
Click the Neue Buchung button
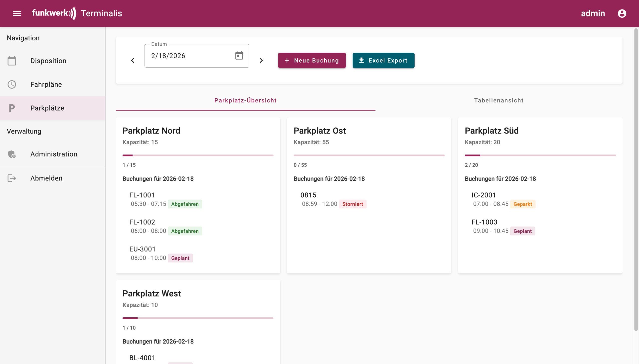coord(312,60)
